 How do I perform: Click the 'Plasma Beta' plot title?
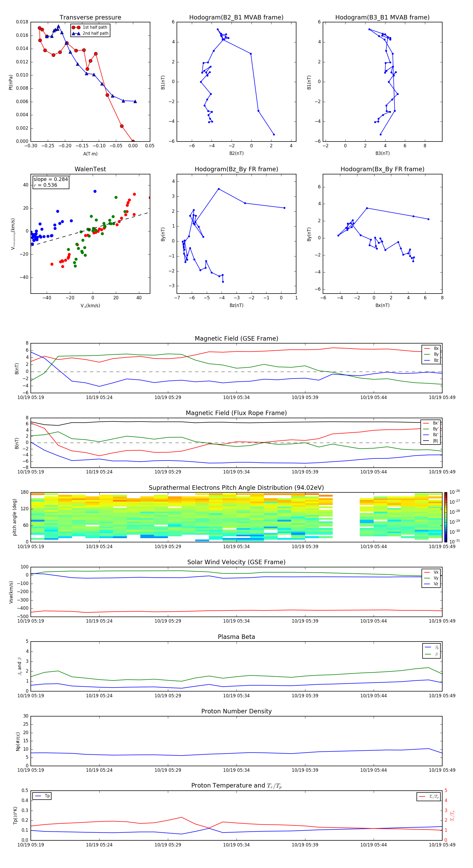pyautogui.click(x=236, y=637)
